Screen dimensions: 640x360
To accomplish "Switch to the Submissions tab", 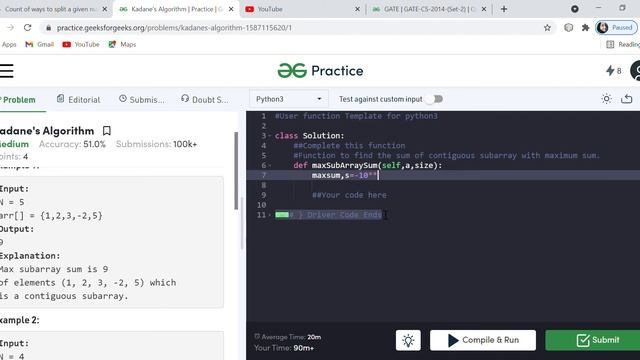I will (x=142, y=99).
